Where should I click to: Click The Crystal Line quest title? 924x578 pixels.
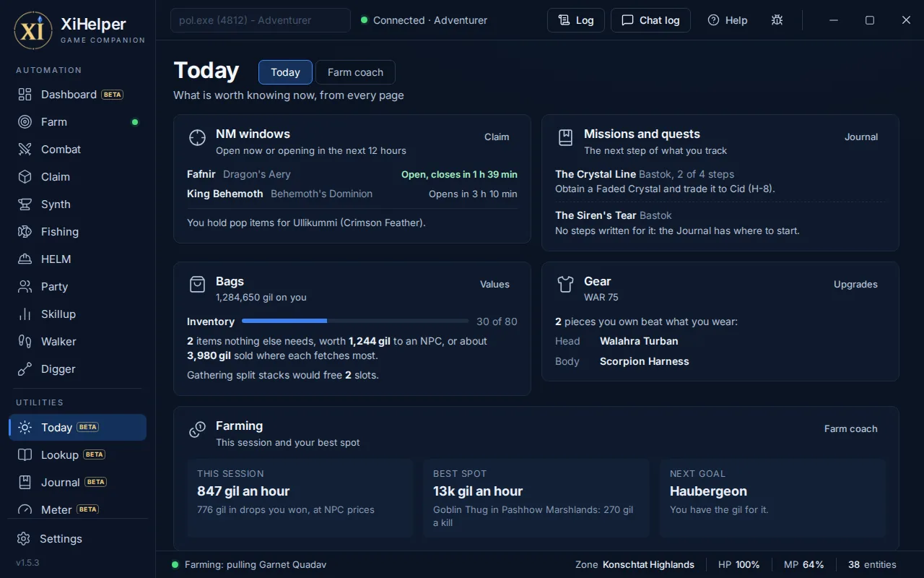(596, 174)
